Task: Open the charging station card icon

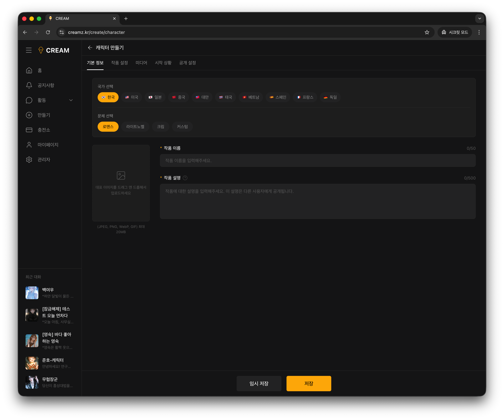Action: (x=29, y=130)
